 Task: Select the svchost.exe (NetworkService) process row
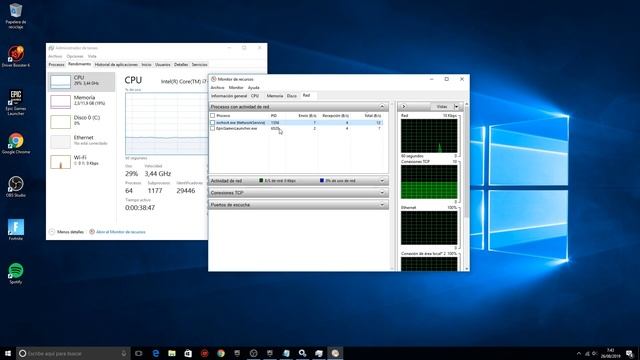coord(296,122)
